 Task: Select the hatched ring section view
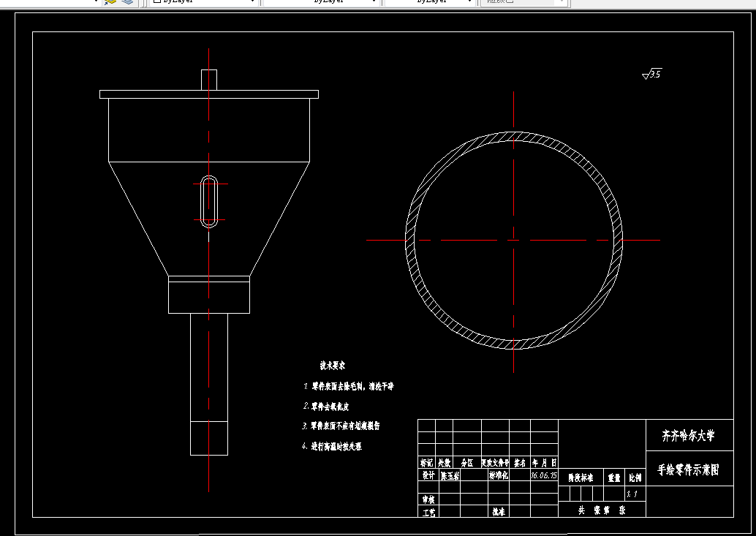pos(513,240)
